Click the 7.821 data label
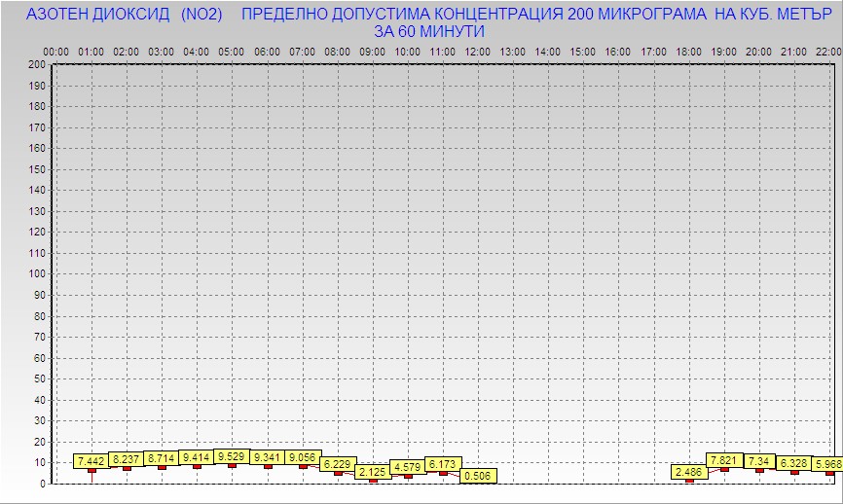 tap(724, 460)
